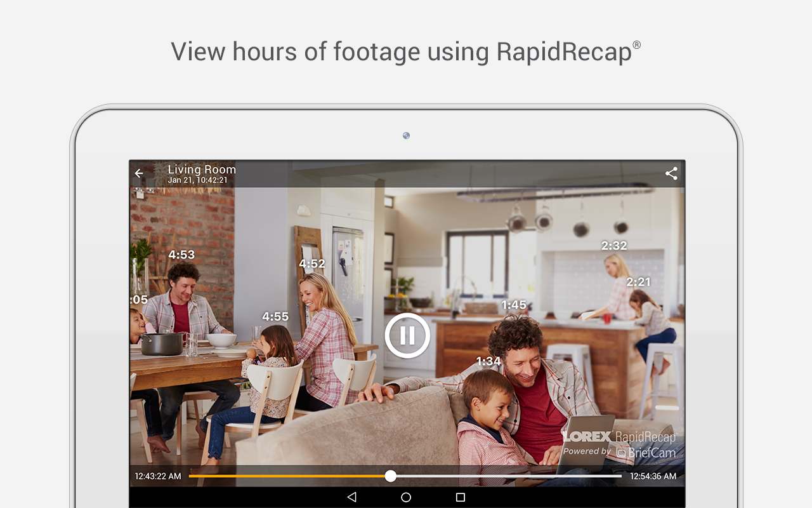Open the Android recent apps square

point(461,497)
